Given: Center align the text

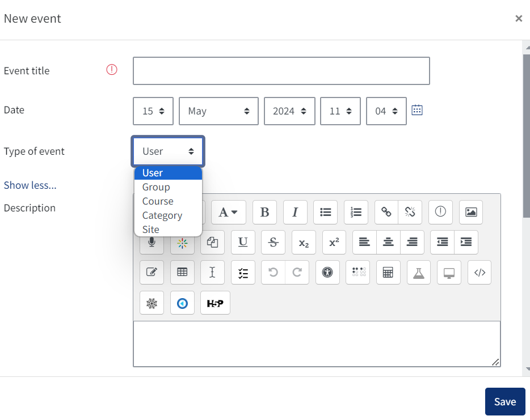Looking at the screenshot, I should point(388,243).
